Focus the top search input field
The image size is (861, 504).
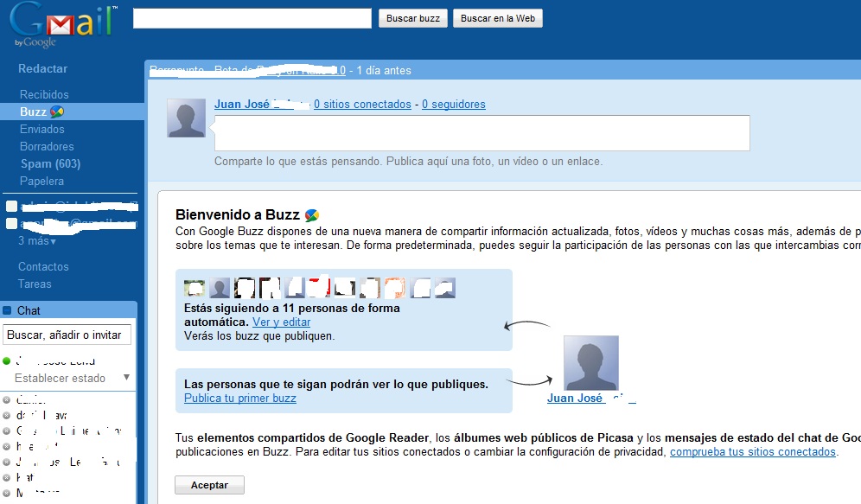coord(252,18)
